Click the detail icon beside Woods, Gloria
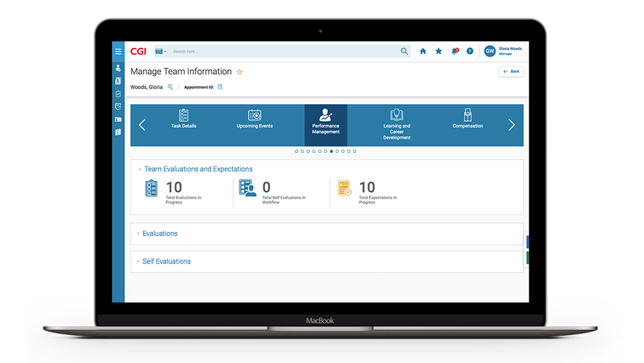The image size is (644, 363). click(170, 87)
